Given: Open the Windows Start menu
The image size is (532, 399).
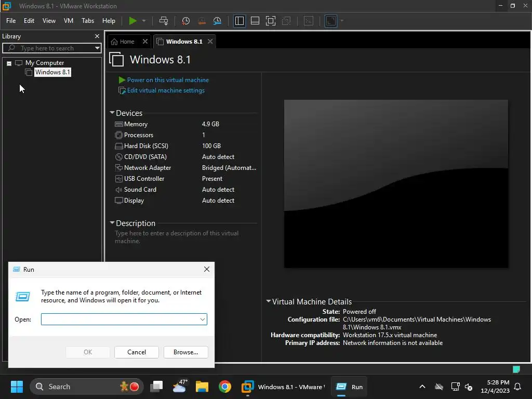Looking at the screenshot, I should 17,387.
